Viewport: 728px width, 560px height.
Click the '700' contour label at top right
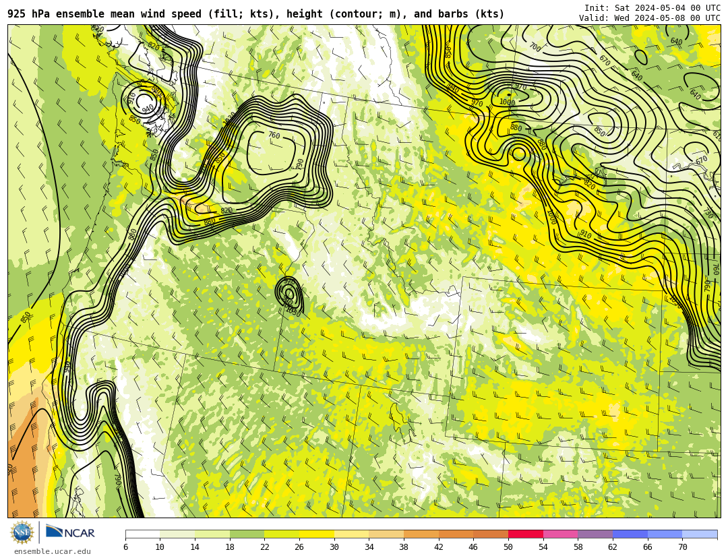(535, 47)
